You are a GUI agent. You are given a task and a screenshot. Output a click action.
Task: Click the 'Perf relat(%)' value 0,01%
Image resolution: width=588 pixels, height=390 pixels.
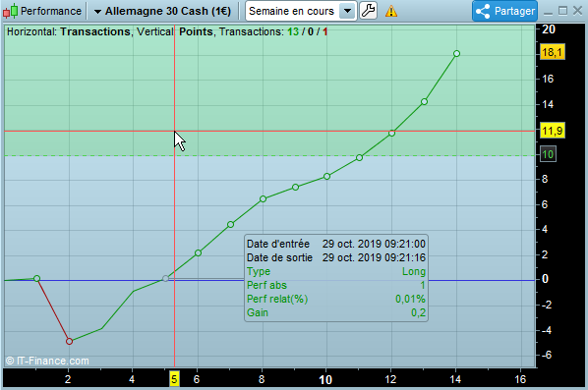pyautogui.click(x=410, y=299)
